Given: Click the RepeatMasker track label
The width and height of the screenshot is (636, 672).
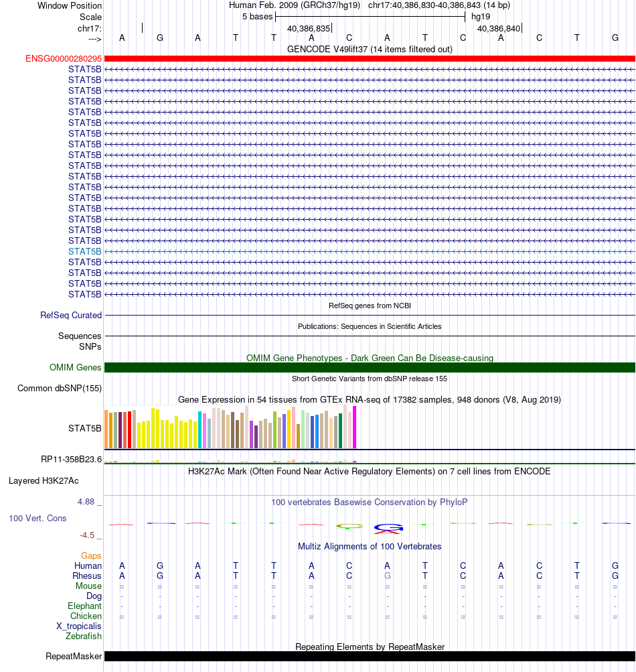Looking at the screenshot, I should click(x=74, y=656).
